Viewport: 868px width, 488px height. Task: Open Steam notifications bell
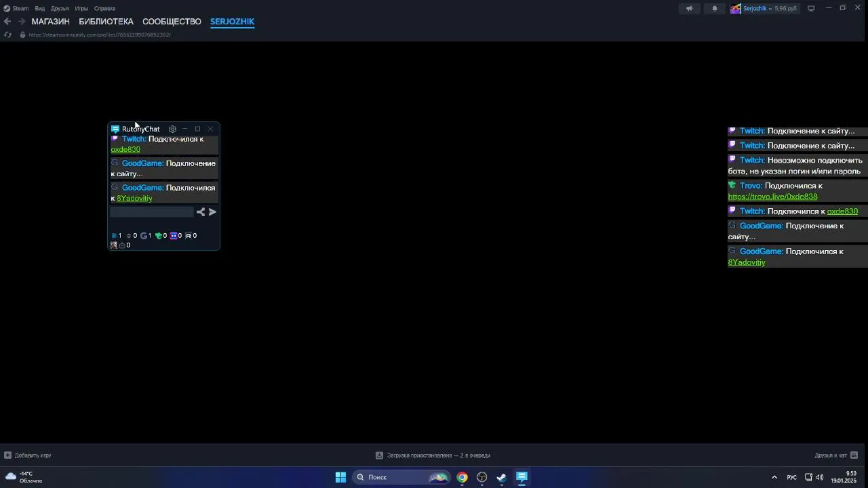(x=714, y=9)
